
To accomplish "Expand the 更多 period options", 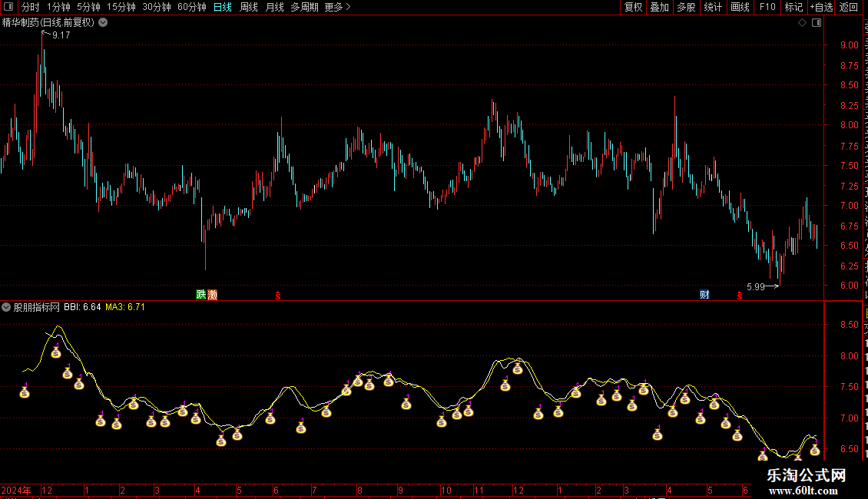I will pos(338,7).
